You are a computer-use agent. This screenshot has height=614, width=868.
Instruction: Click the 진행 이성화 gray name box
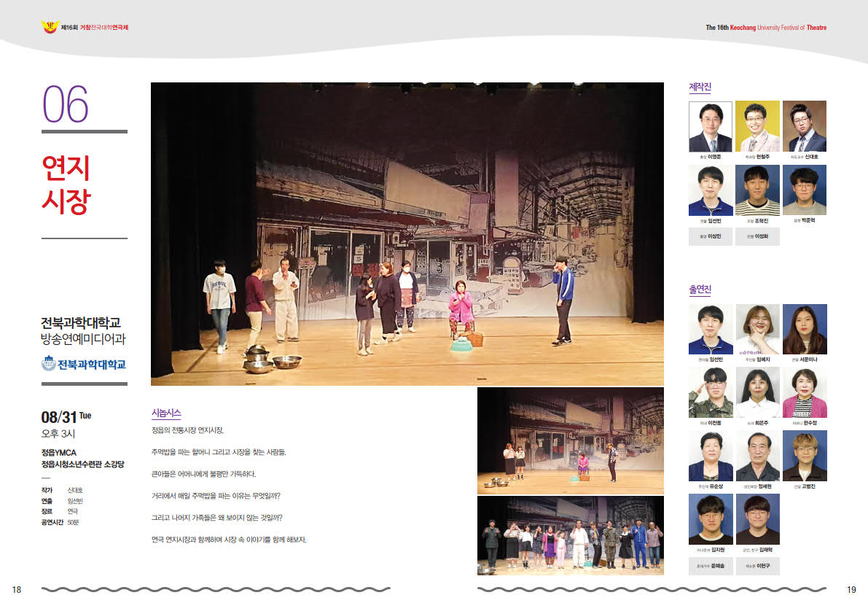tap(757, 237)
